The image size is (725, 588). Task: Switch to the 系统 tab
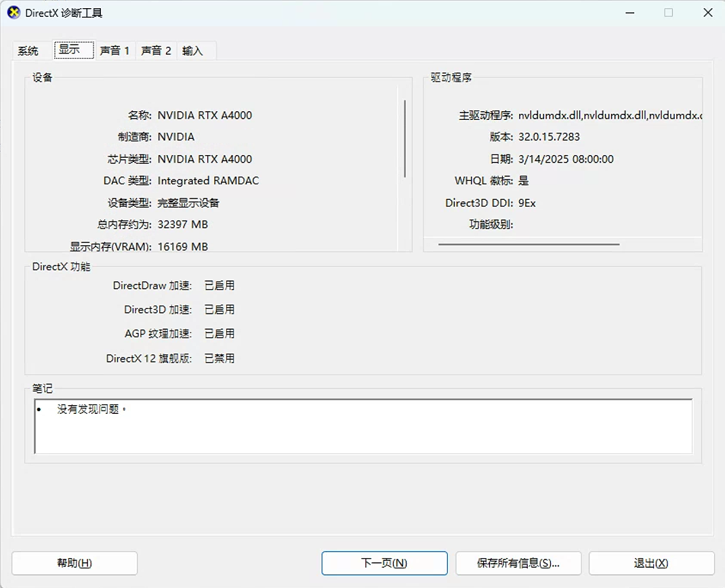28,51
